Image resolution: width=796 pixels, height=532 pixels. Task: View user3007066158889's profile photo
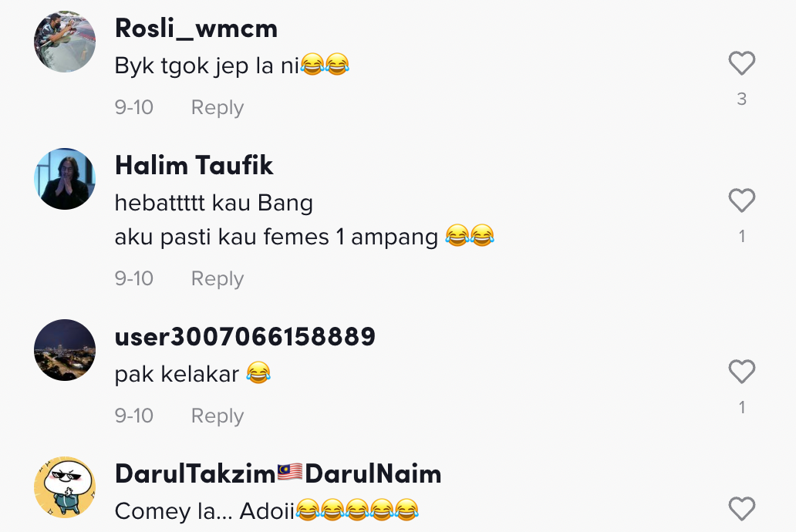tap(65, 350)
